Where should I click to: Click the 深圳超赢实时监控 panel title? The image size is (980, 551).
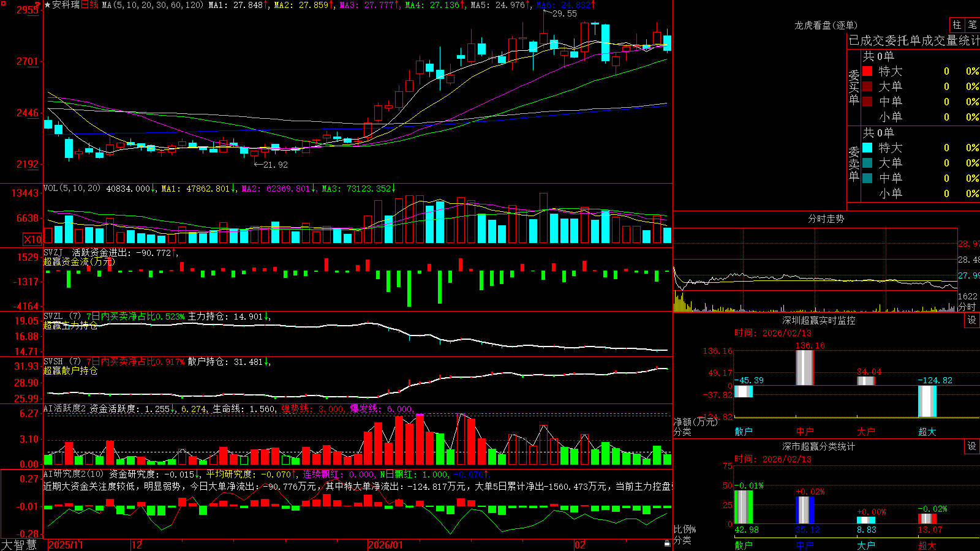(x=819, y=320)
